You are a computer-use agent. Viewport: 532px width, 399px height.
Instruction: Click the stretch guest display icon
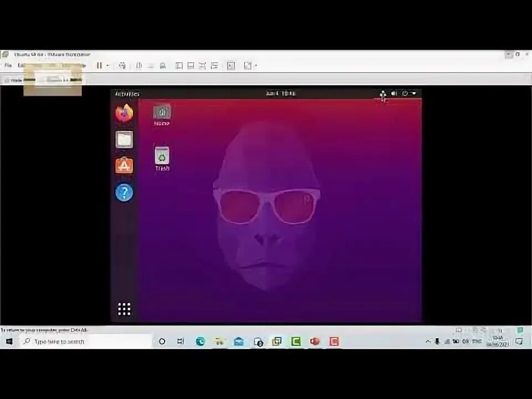pos(248,66)
